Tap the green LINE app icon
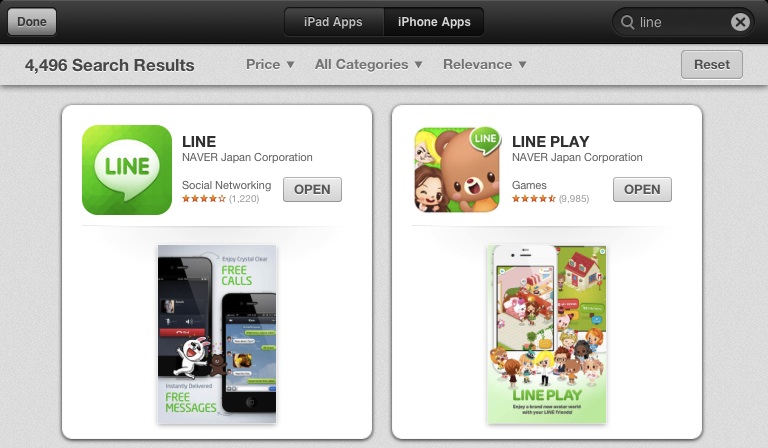Viewport: 768px width, 448px height. [x=127, y=170]
